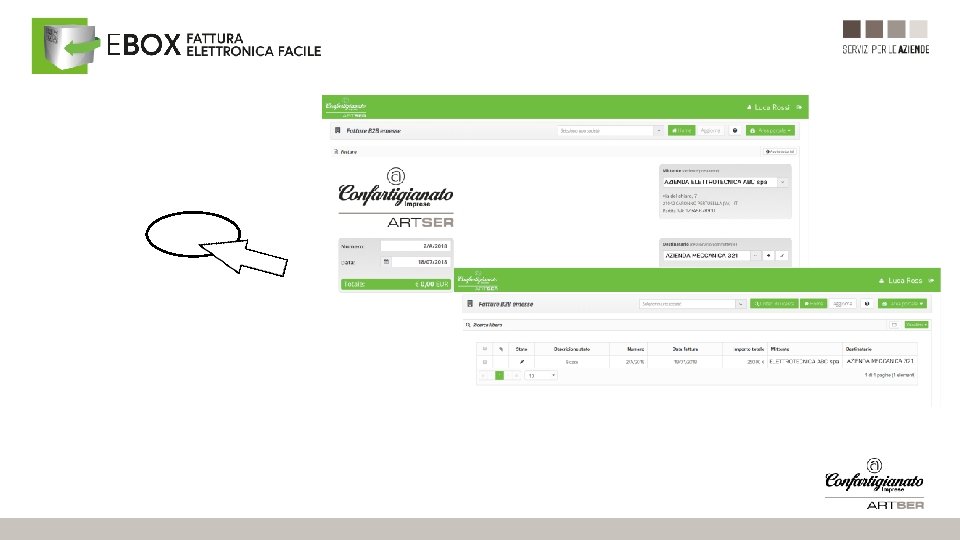Open Area privata dropdown in front window
This screenshot has width=960, height=540.
coord(902,304)
